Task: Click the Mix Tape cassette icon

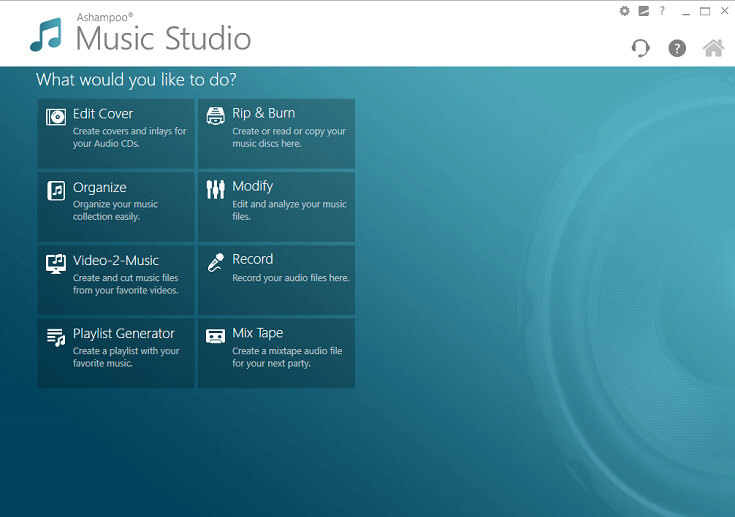Action: pos(216,336)
